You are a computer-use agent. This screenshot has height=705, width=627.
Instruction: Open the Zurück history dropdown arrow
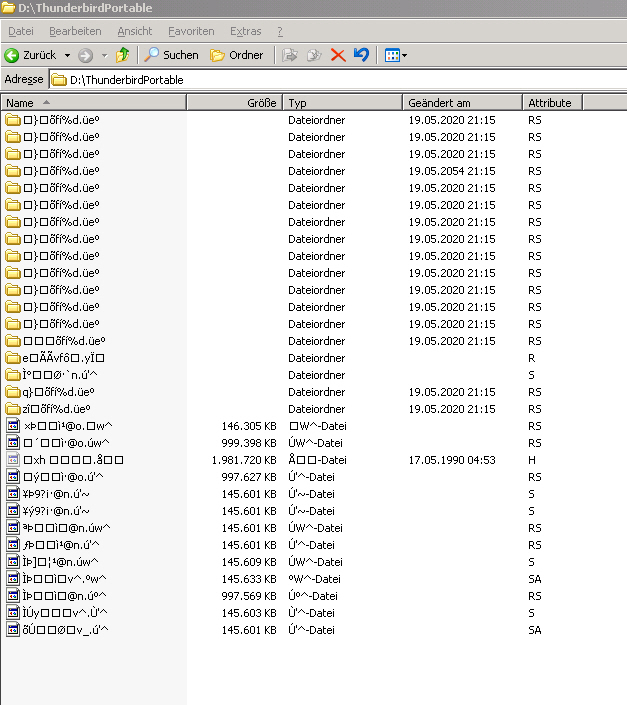(x=67, y=55)
